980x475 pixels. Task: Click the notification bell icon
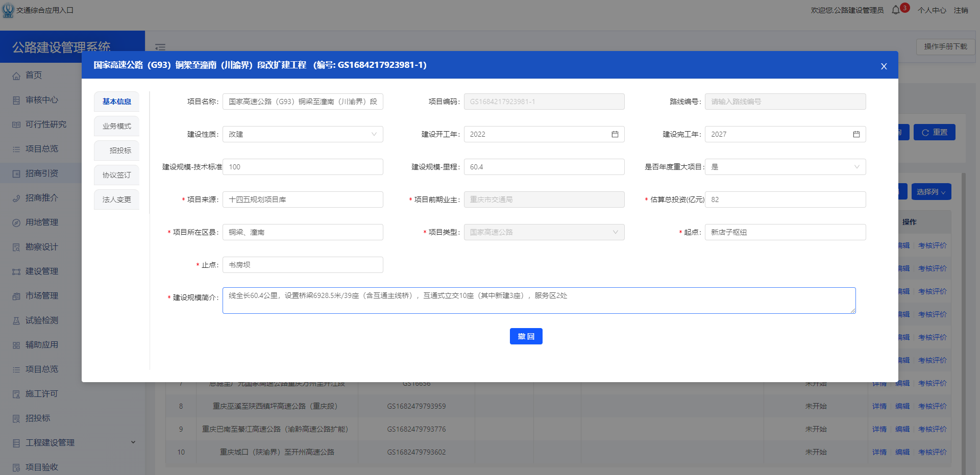(x=896, y=10)
